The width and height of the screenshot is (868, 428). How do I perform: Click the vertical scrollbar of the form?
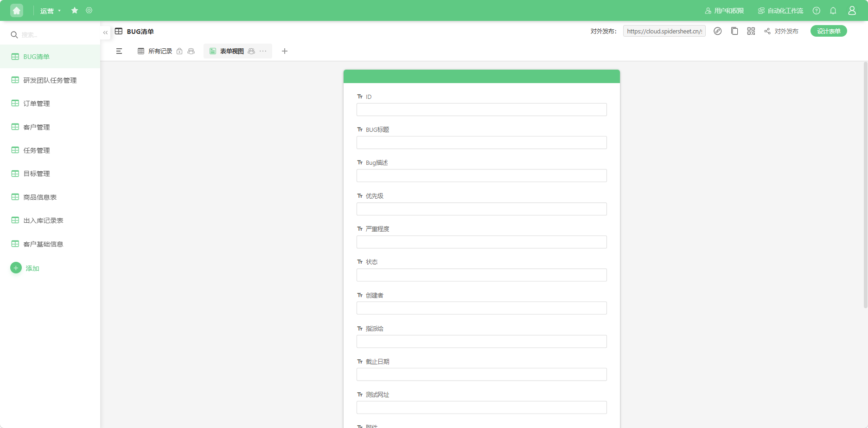pyautogui.click(x=865, y=185)
